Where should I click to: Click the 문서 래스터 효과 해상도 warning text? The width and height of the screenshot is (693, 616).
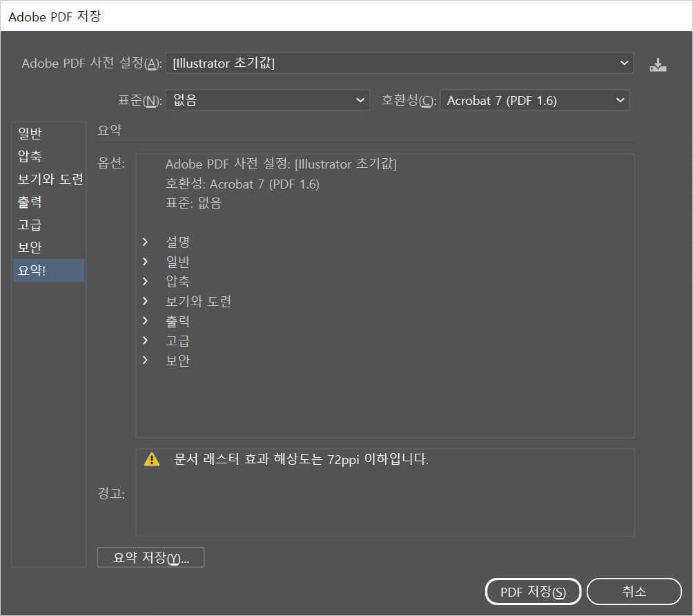pyautogui.click(x=301, y=459)
